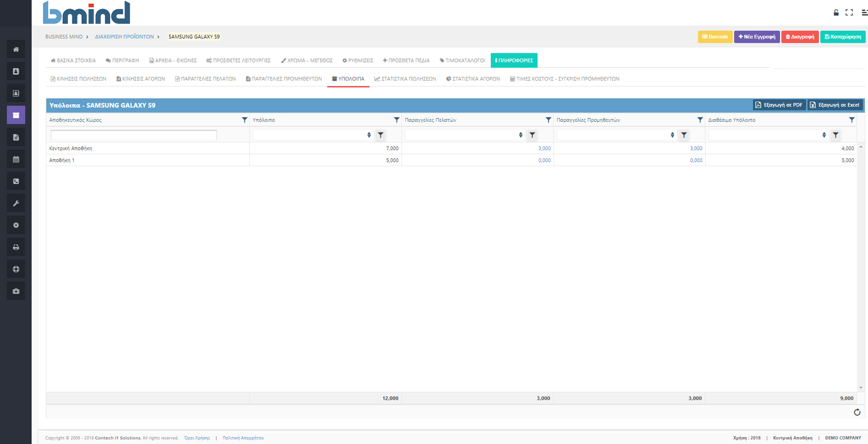Open ΠΑΡΑΓΓΕΛΙΕΣ ΠΡΟΜΗΘΕΥΤΩΝ sub-tab
The image size is (868, 444).
(284, 79)
